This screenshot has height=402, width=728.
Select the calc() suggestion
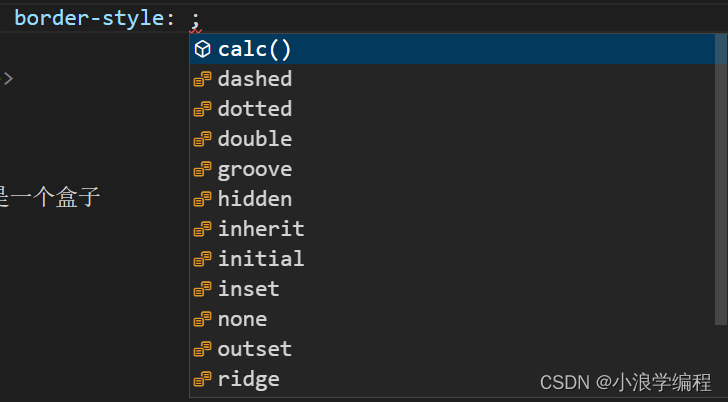(453, 49)
